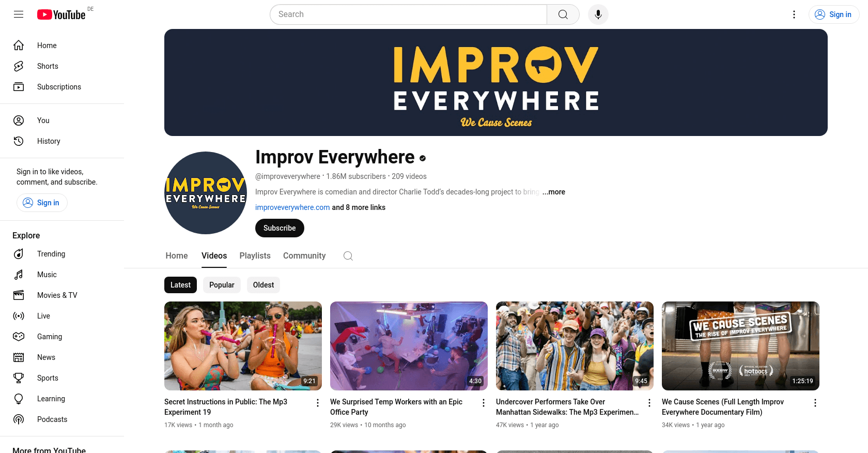Open the top-right settings kebab menu
The width and height of the screenshot is (868, 453).
point(794,14)
